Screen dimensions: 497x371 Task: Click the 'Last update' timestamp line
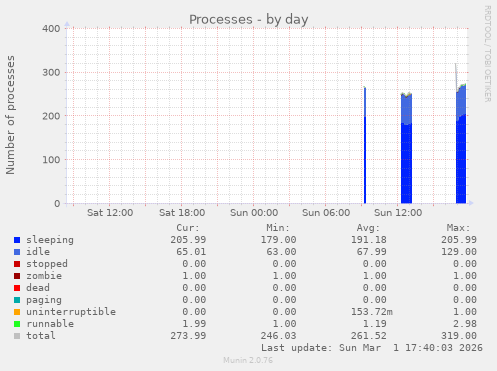coord(372,348)
